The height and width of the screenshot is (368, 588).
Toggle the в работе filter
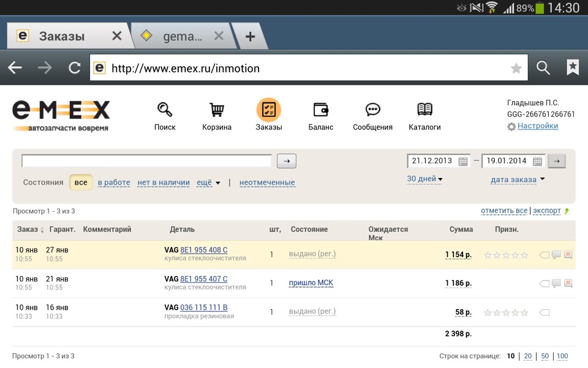coord(114,182)
